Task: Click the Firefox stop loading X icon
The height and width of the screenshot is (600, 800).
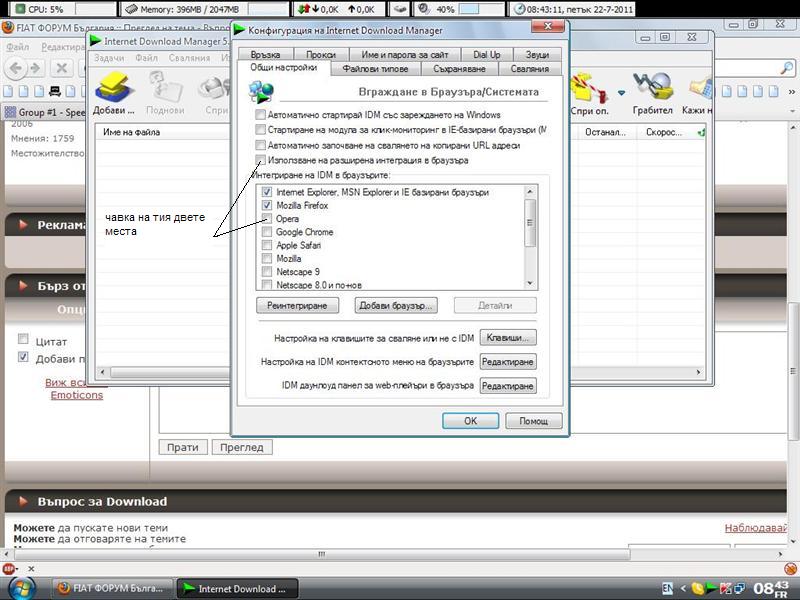Action: tap(62, 67)
